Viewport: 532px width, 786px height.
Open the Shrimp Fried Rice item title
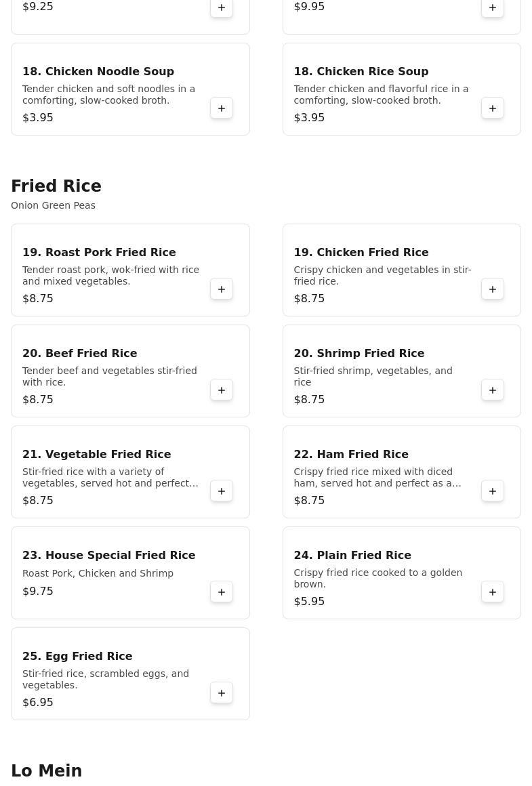[x=359, y=353]
